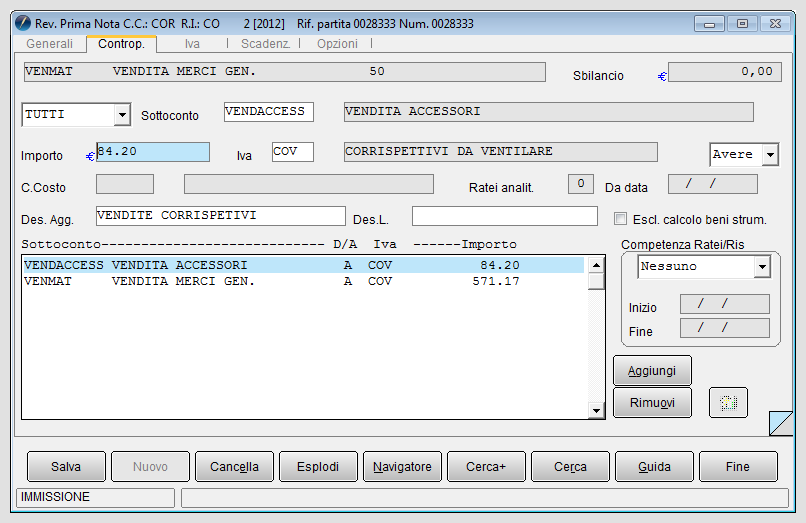Click the empty Des.L. field
This screenshot has width=806, height=523.
click(x=505, y=216)
